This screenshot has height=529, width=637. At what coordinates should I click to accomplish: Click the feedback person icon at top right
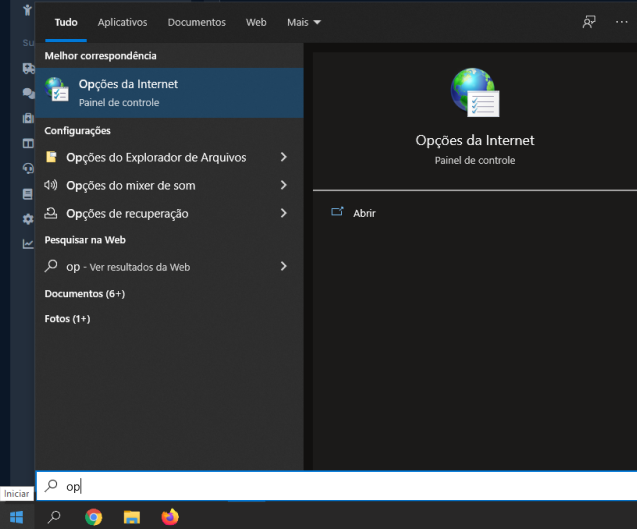click(589, 22)
